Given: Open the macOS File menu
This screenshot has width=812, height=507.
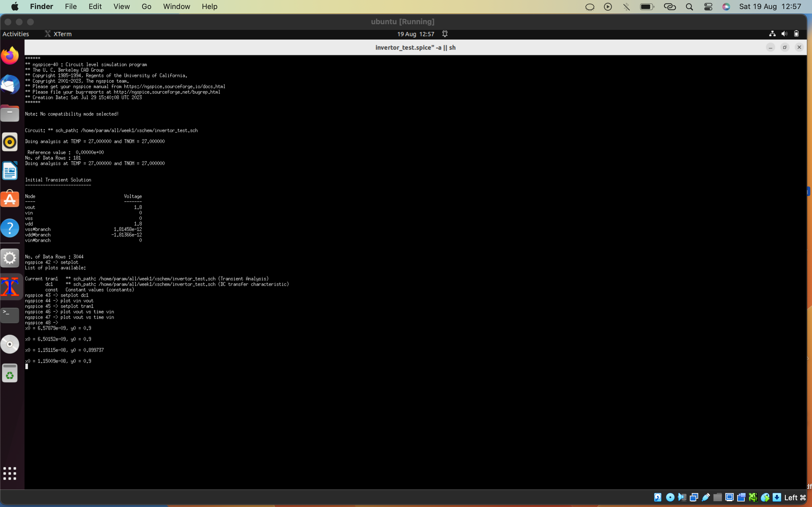Looking at the screenshot, I should coord(71,7).
